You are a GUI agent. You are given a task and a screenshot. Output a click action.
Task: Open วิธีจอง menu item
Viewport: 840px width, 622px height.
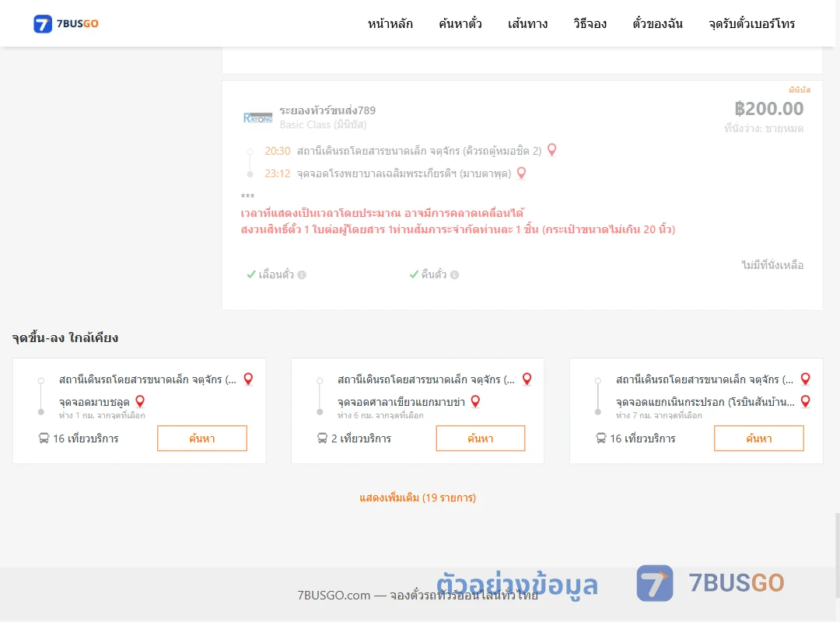point(590,23)
